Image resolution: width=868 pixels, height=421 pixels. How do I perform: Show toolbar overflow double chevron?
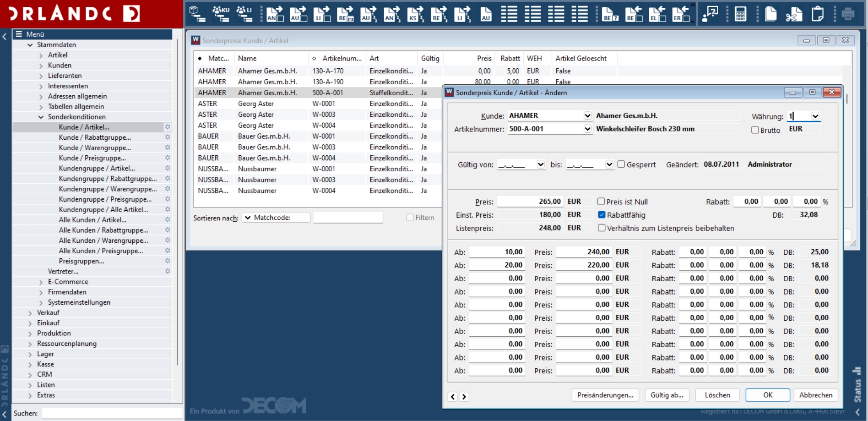click(x=693, y=5)
